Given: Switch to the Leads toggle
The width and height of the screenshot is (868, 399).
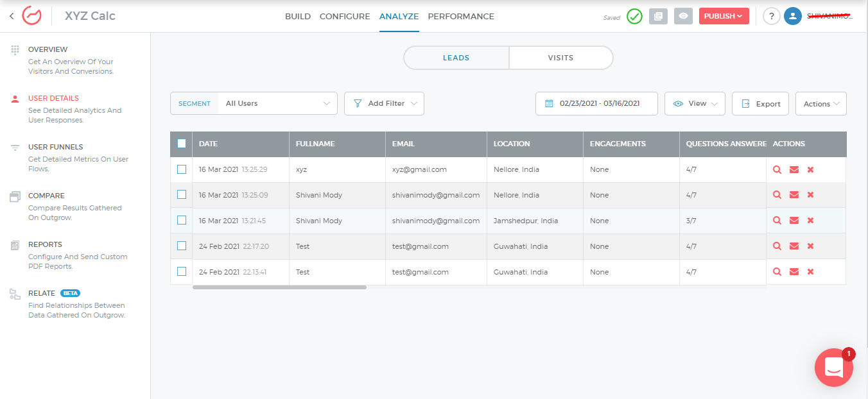Looking at the screenshot, I should 456,58.
